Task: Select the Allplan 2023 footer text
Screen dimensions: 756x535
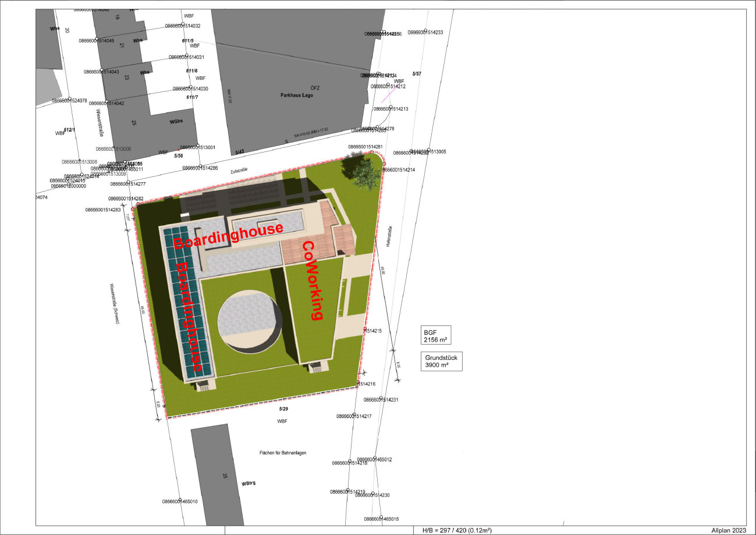Action: click(x=729, y=530)
